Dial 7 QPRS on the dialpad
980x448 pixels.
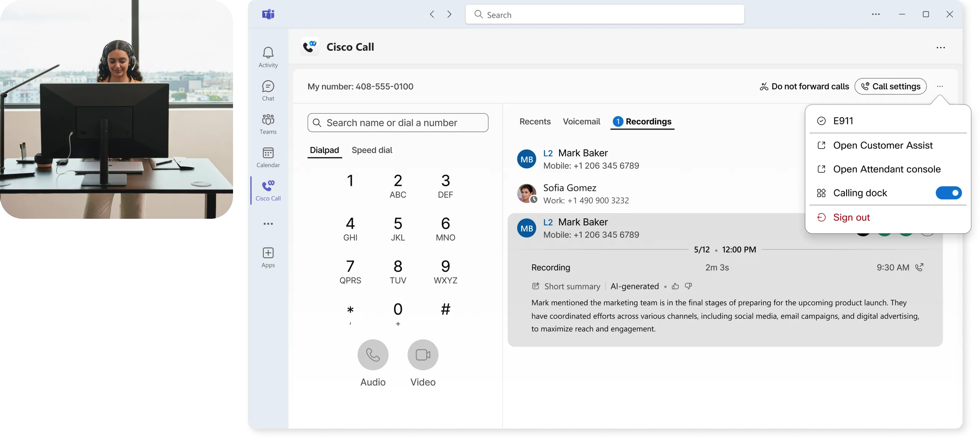(350, 272)
